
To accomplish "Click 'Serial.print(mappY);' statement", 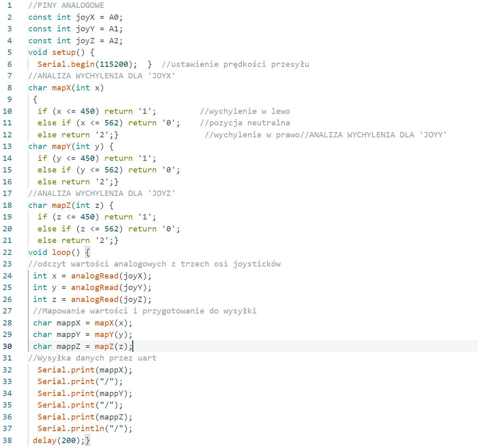I will [85, 394].
